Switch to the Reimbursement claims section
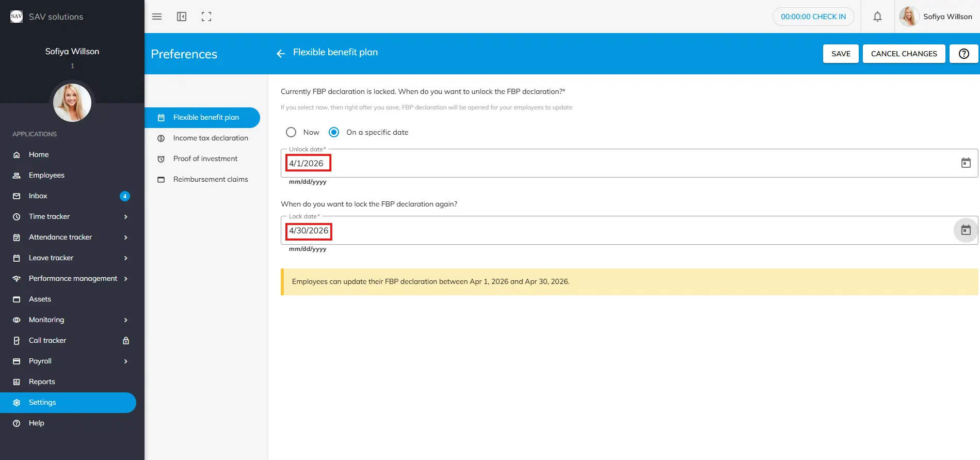The width and height of the screenshot is (980, 460). point(211,179)
